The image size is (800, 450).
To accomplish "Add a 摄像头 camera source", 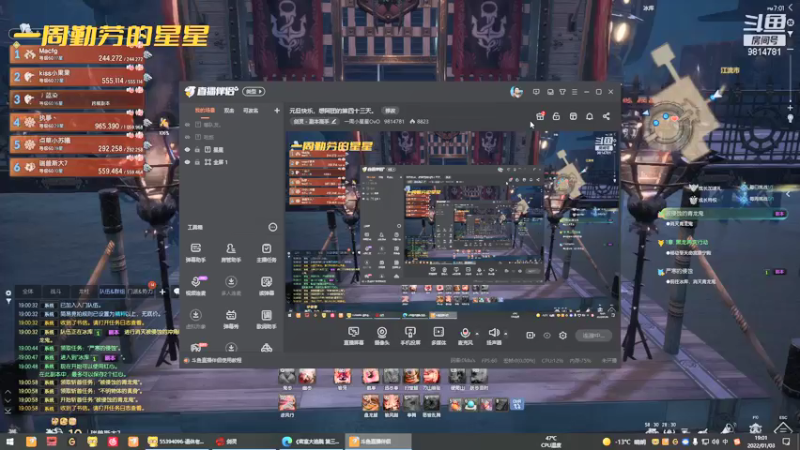I will [x=382, y=336].
